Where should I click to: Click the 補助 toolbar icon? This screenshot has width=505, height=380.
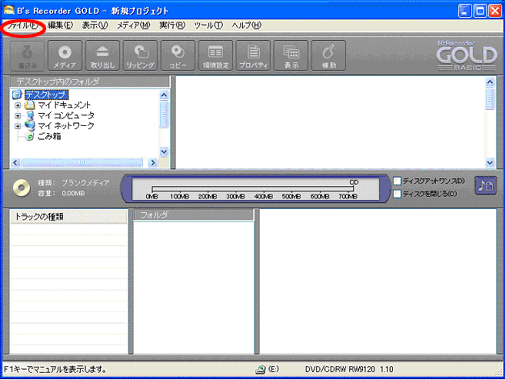point(328,56)
